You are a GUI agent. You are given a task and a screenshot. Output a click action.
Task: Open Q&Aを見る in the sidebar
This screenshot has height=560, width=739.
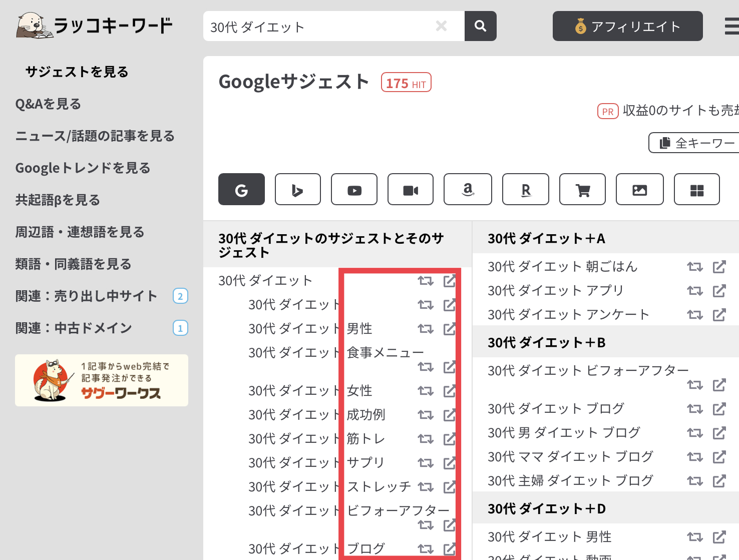48,104
